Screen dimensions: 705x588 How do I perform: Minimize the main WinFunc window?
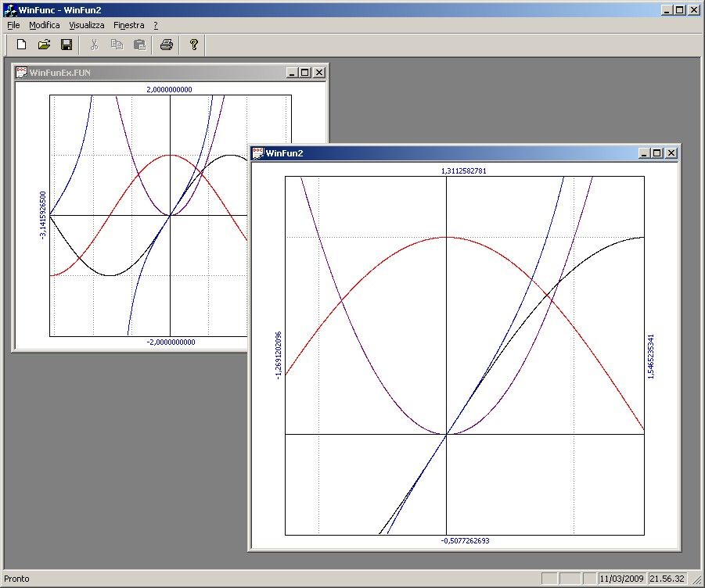click(667, 10)
